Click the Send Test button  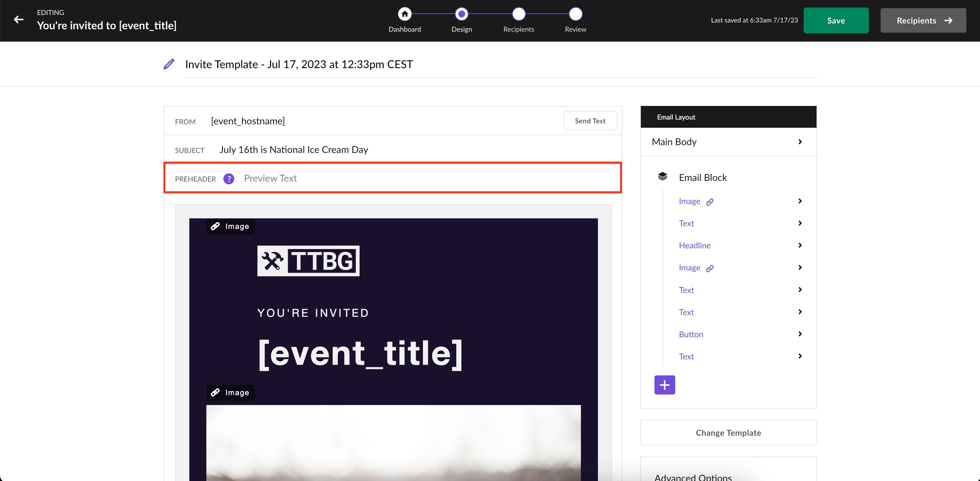(x=590, y=121)
